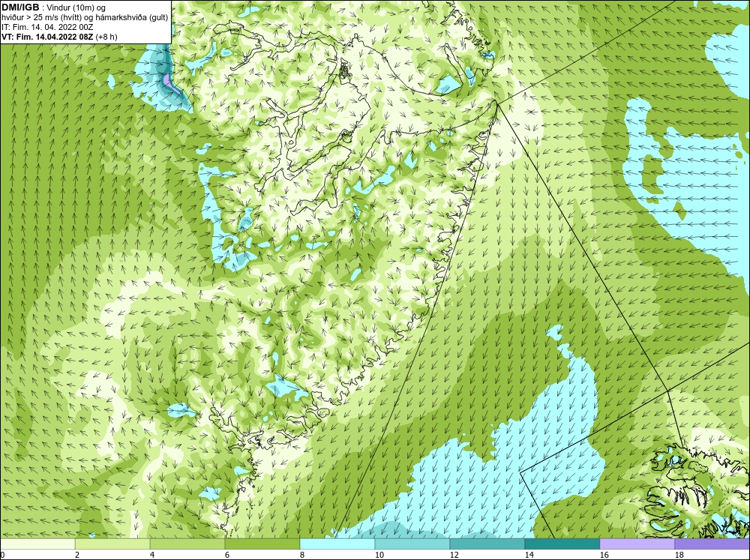
Task: Click the dark green 6–8 legend swatch
Action: point(262,544)
